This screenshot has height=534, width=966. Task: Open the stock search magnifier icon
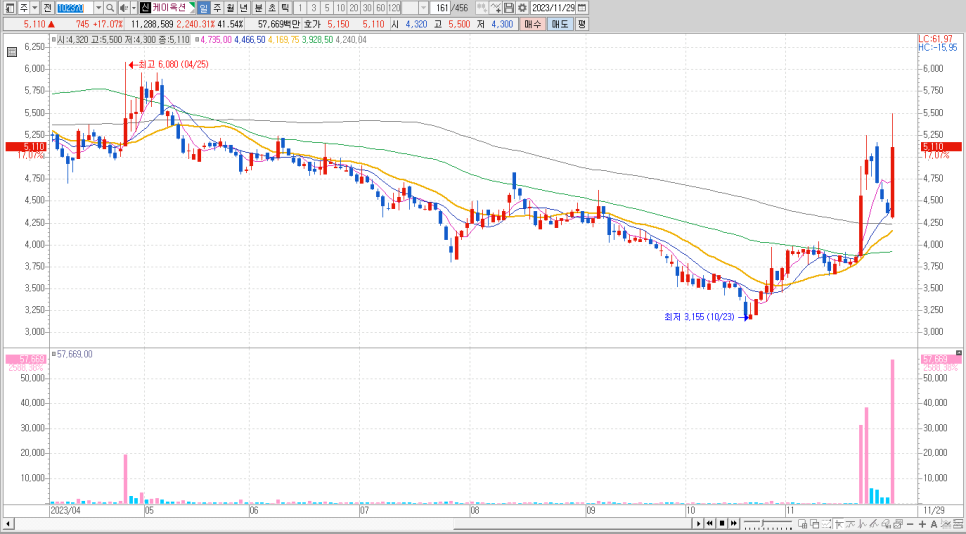point(110,8)
